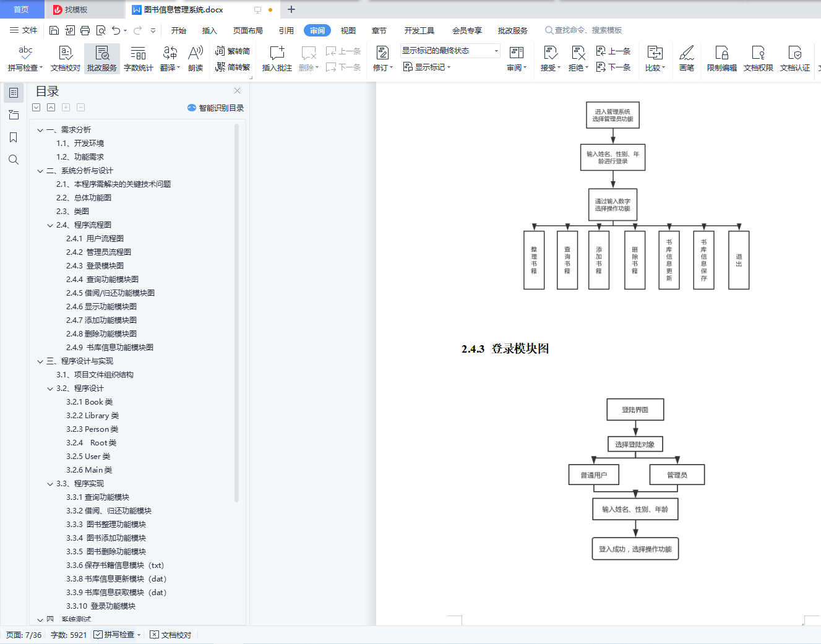
Task: Open the search sidebar panel
Action: [13, 160]
